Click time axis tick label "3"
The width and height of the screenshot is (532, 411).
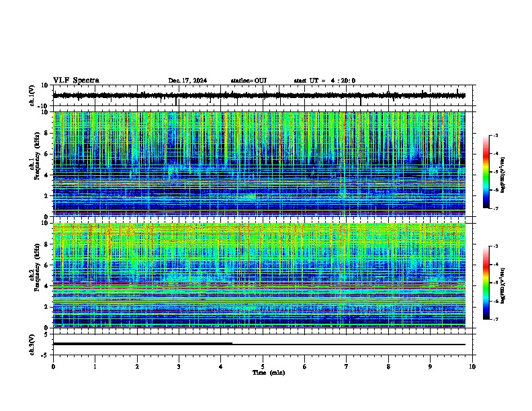click(x=179, y=367)
